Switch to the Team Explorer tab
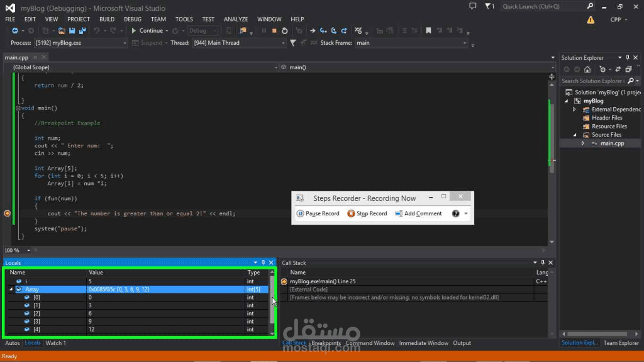 (x=621, y=343)
